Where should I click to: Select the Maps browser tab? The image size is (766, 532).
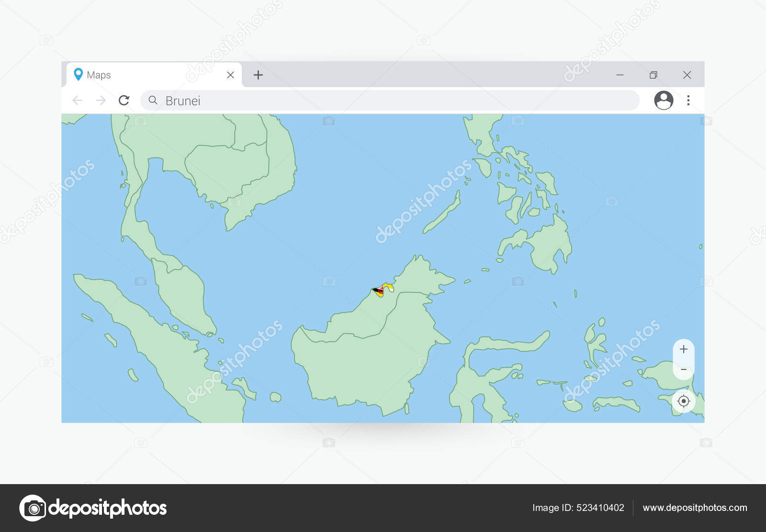click(144, 75)
